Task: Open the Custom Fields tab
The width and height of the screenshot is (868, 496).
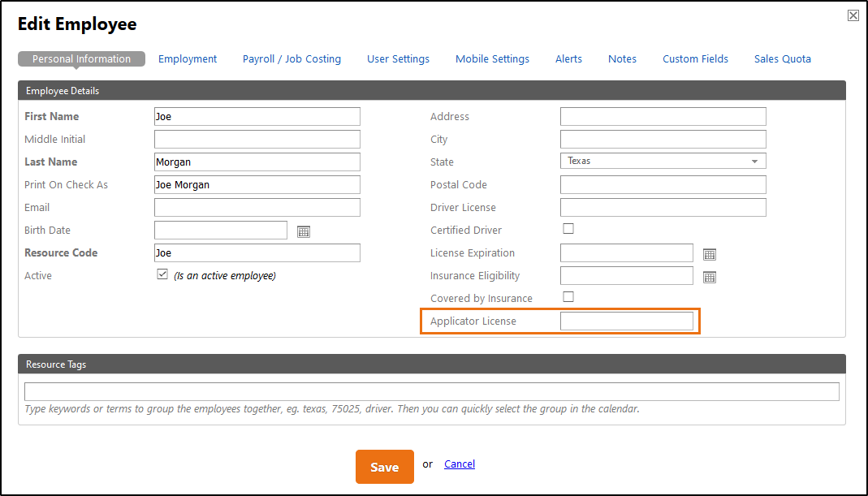Action: click(695, 58)
